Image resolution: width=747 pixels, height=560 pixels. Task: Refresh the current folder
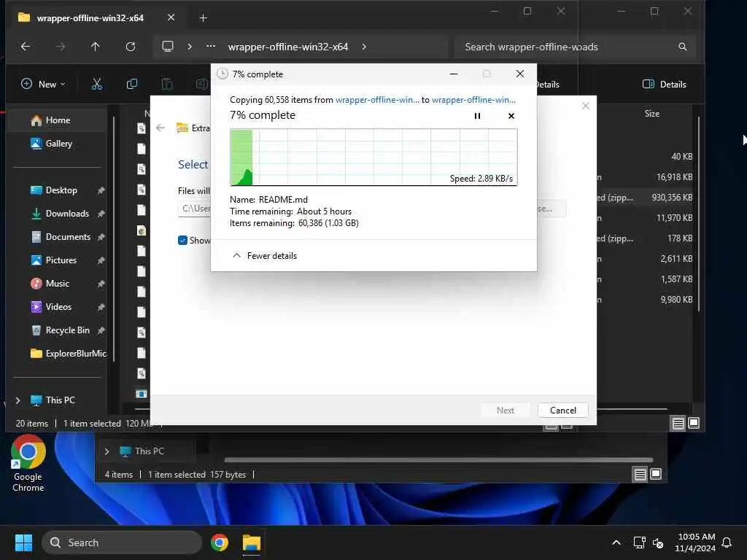(x=131, y=47)
